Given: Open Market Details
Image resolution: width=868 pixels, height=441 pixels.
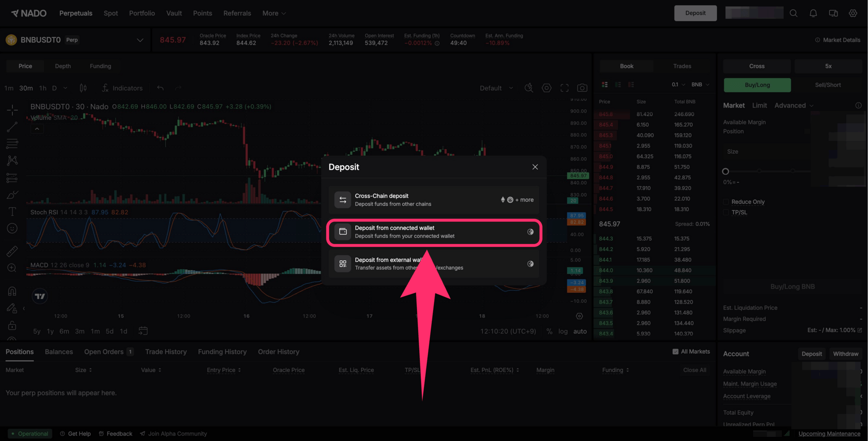Looking at the screenshot, I should click(x=838, y=40).
